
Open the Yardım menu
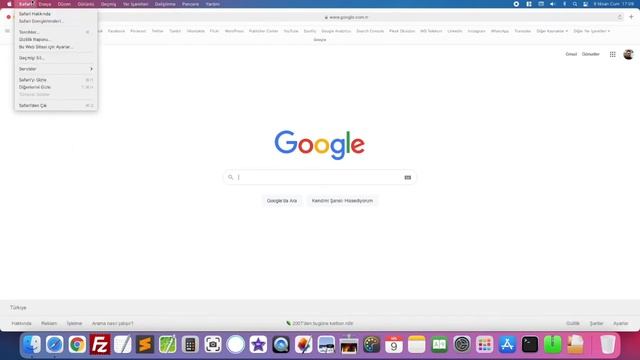pyautogui.click(x=213, y=4)
